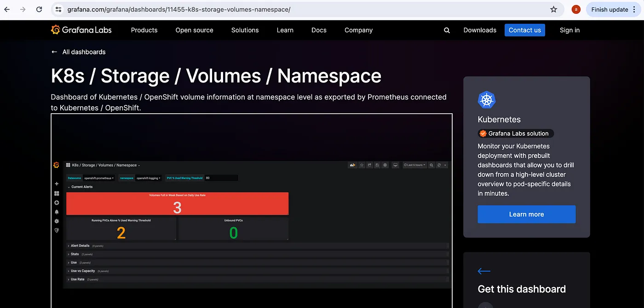644x308 pixels.
Task: Open the site search magnifier
Action: coord(447,30)
